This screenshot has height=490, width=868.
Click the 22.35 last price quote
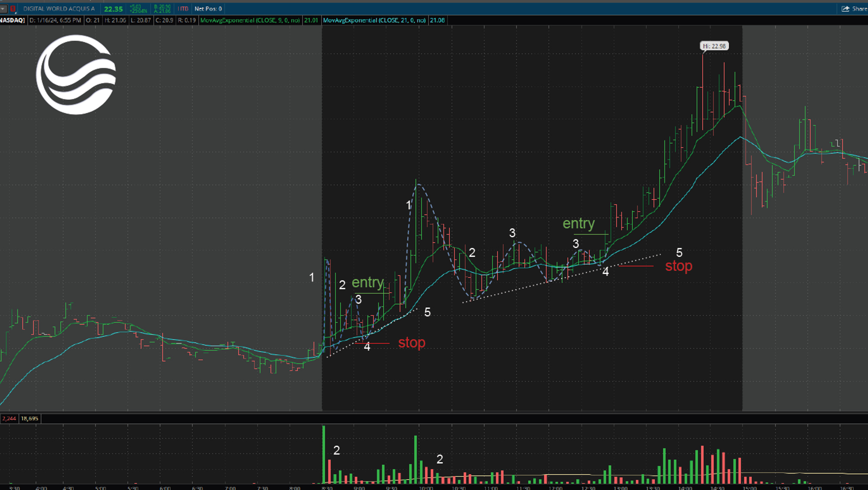[x=113, y=8]
